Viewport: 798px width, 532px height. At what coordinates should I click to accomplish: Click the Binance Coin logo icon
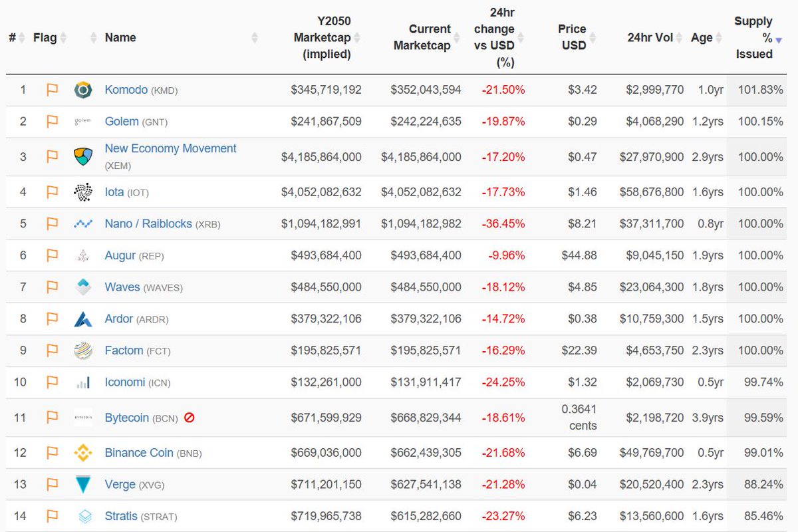(x=83, y=453)
